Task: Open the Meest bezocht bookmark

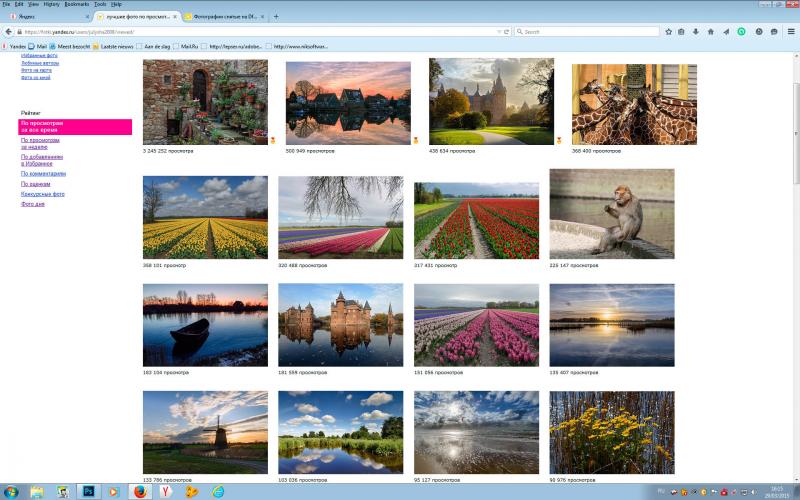Action: 70,46
